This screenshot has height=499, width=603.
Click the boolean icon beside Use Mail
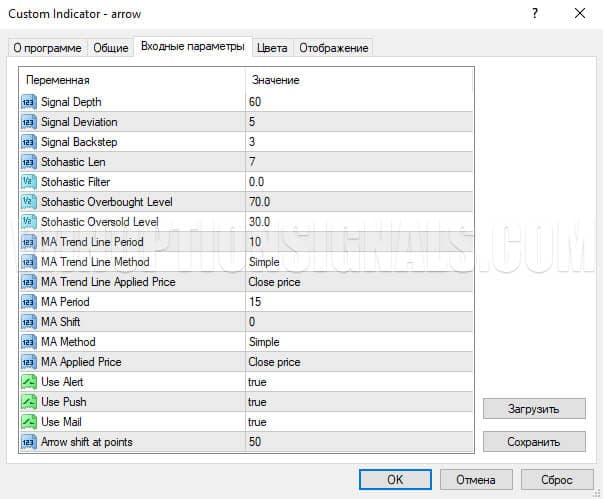(x=28, y=422)
